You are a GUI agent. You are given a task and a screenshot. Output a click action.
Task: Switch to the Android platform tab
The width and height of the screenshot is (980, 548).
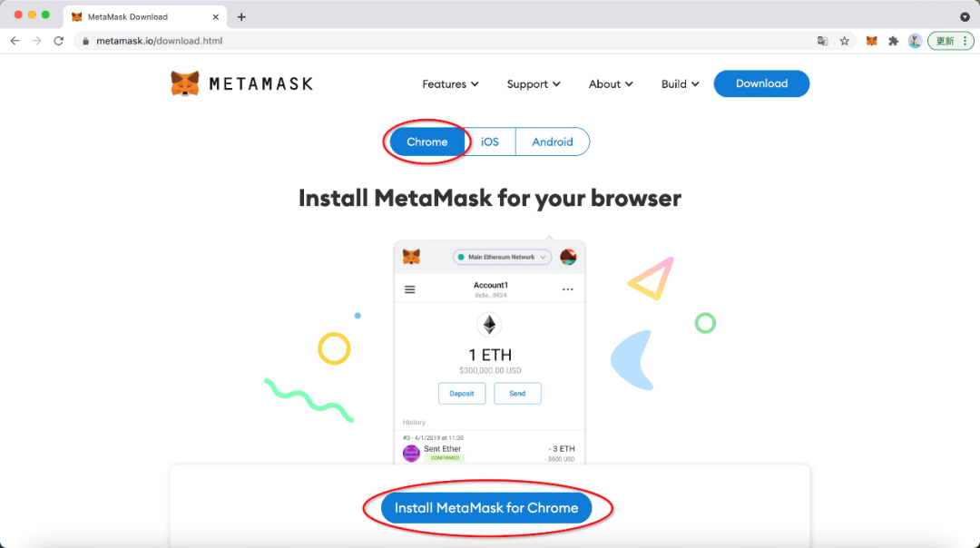553,142
